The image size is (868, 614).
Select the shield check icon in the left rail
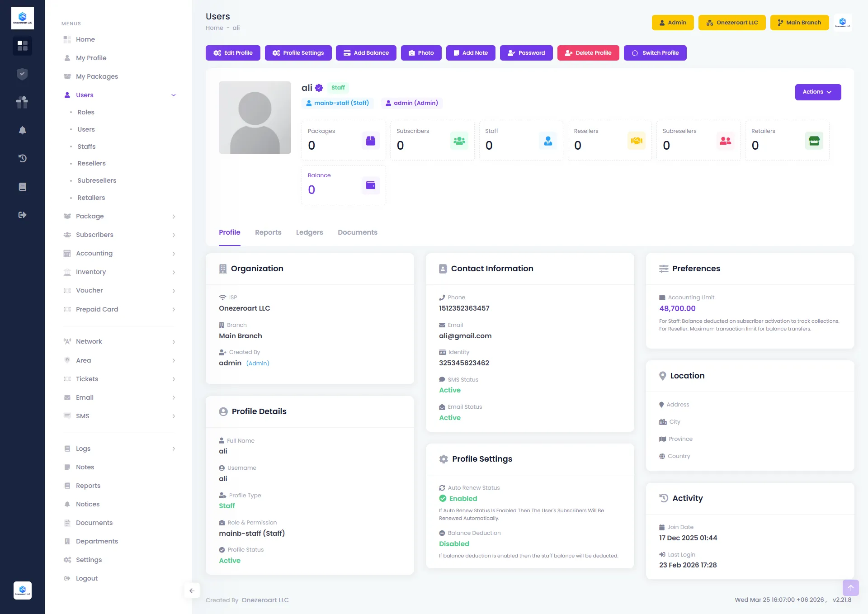coord(22,74)
